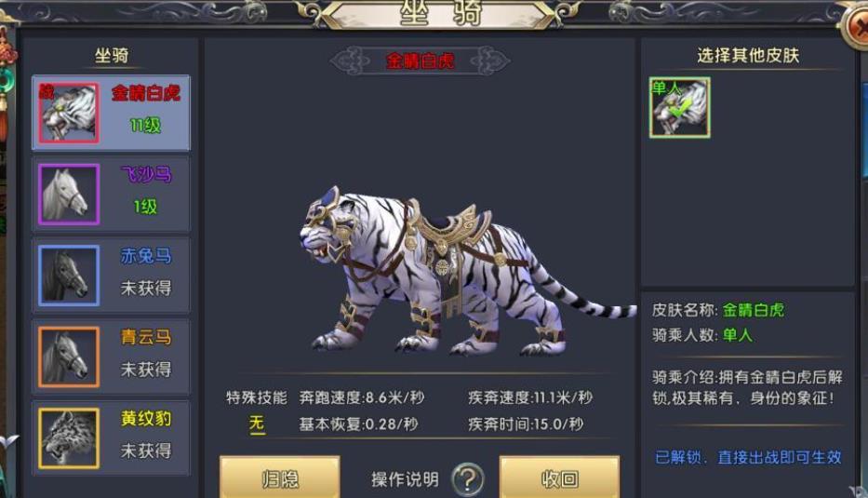Image resolution: width=868 pixels, height=498 pixels.
Task: Choose the 单人 tiger skin thumbnail
Action: tap(680, 107)
